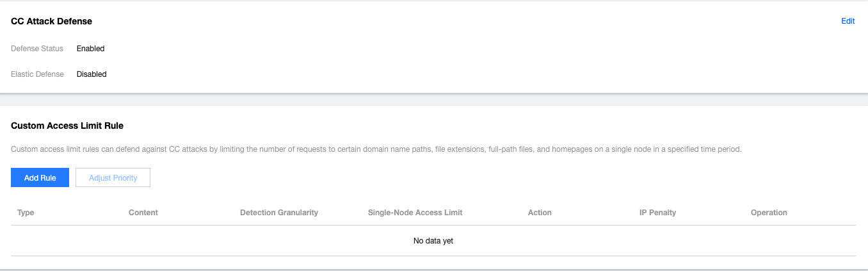Click the Enabled status value
The width and height of the screenshot is (868, 271).
(x=90, y=49)
